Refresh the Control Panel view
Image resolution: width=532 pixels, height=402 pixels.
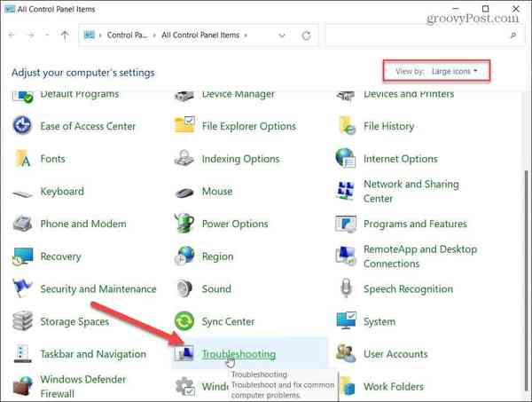pos(306,35)
